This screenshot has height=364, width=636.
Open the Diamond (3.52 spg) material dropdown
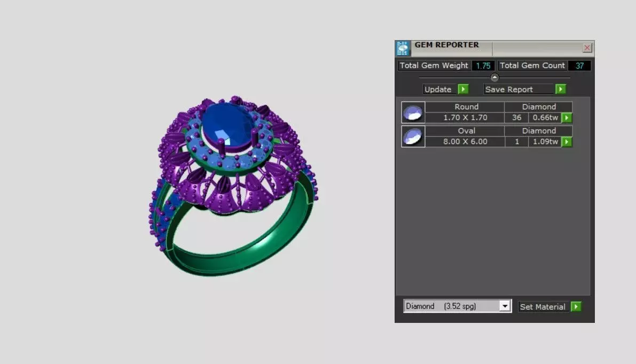pyautogui.click(x=505, y=306)
